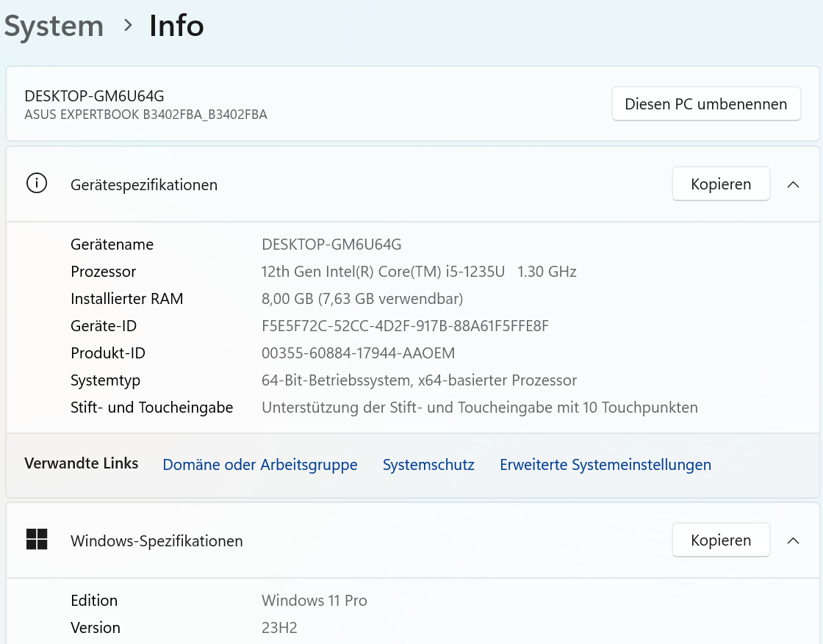823x644 pixels.
Task: Collapse the Gerätespezifikationen section chevron
Action: coord(793,184)
